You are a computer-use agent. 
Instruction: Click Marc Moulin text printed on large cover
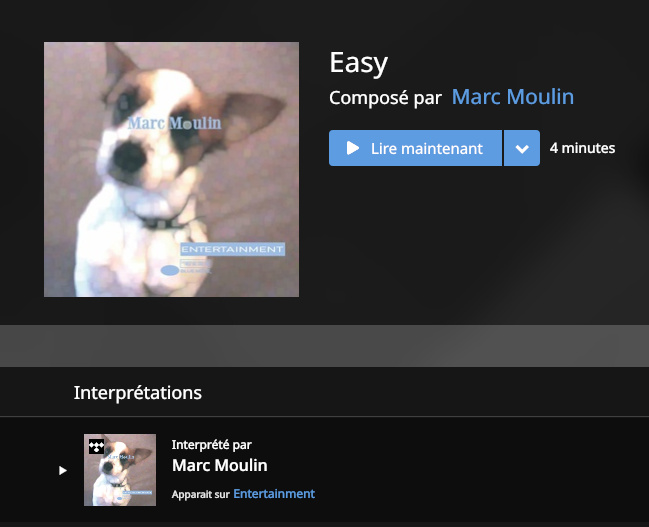point(174,123)
